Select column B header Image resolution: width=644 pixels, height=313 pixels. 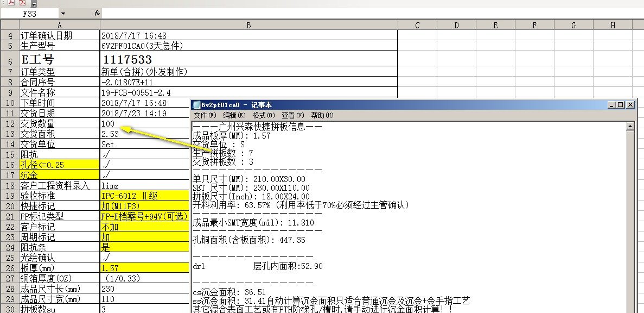[249, 25]
